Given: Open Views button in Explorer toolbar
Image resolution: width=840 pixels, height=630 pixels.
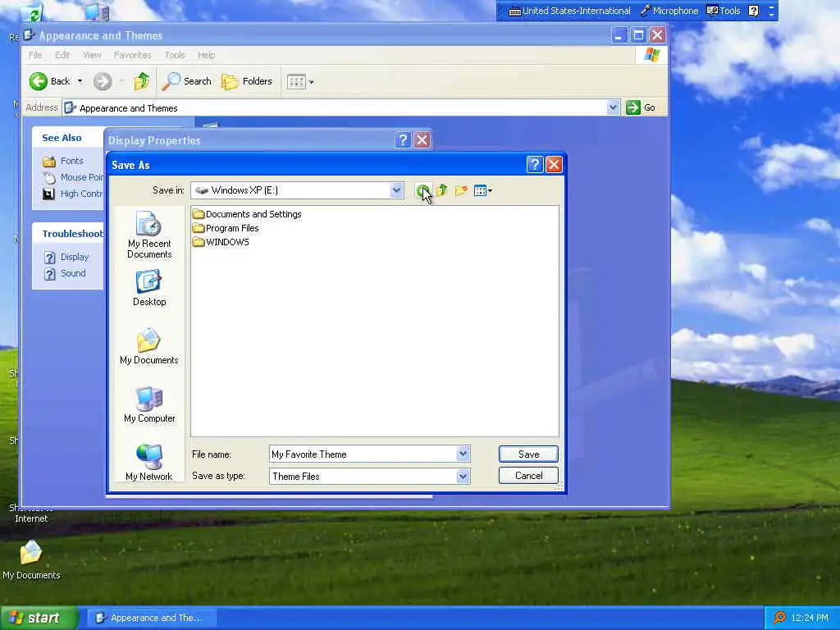Looking at the screenshot, I should [x=300, y=81].
